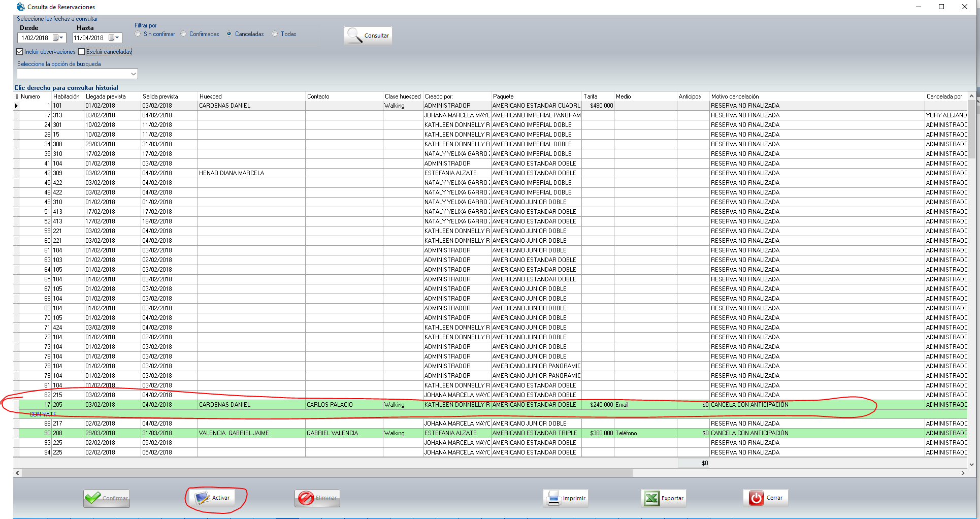Click the green checkmark Confirmar icon
This screenshot has width=980, height=519.
[93, 498]
